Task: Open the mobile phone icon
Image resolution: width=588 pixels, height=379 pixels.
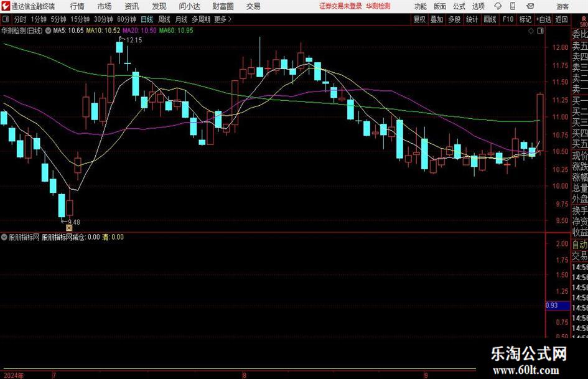Action: (x=513, y=6)
